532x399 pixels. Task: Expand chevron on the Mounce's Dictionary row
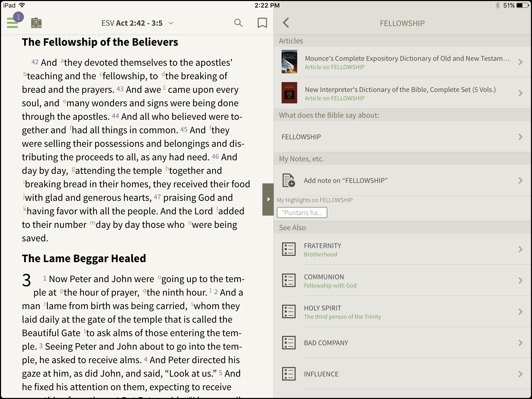[x=520, y=62]
